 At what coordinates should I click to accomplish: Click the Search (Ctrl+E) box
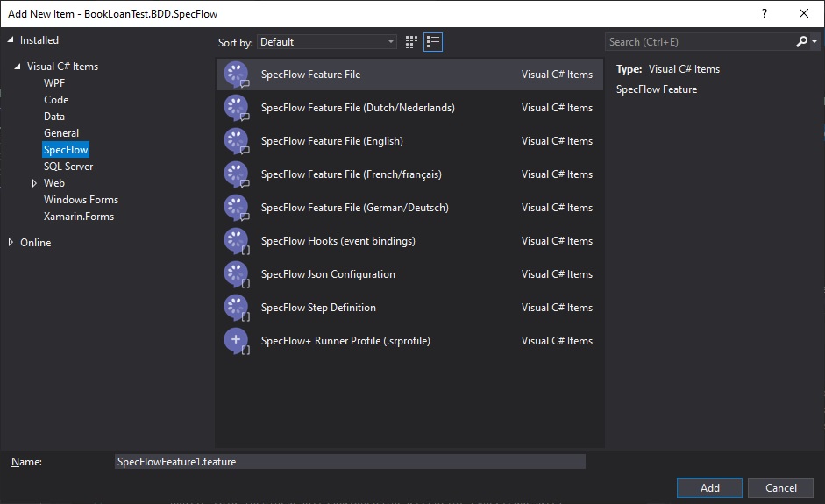click(699, 42)
